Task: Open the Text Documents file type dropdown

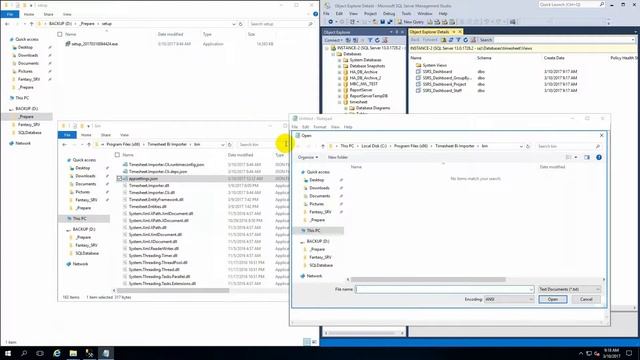Action: click(x=569, y=289)
